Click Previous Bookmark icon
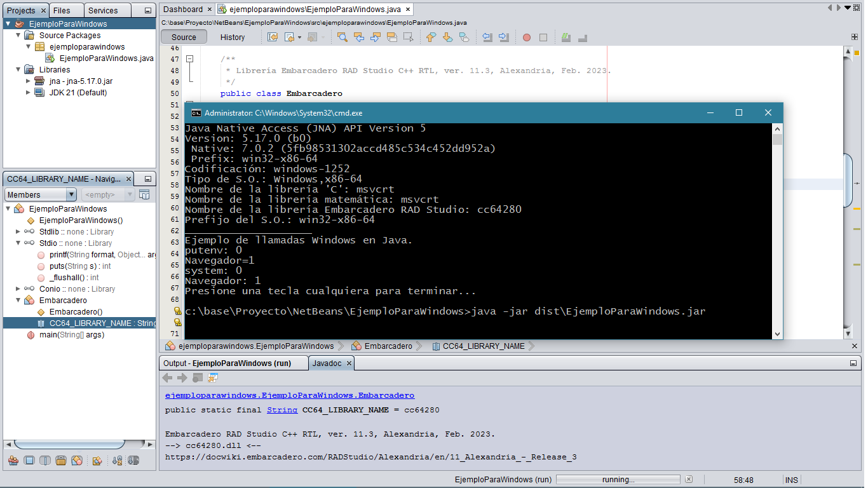 point(431,37)
